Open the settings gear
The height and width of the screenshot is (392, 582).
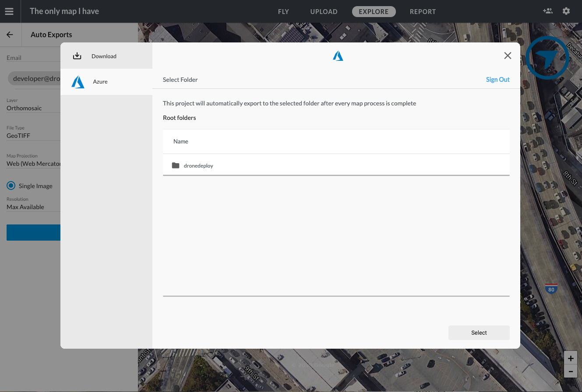click(x=566, y=11)
